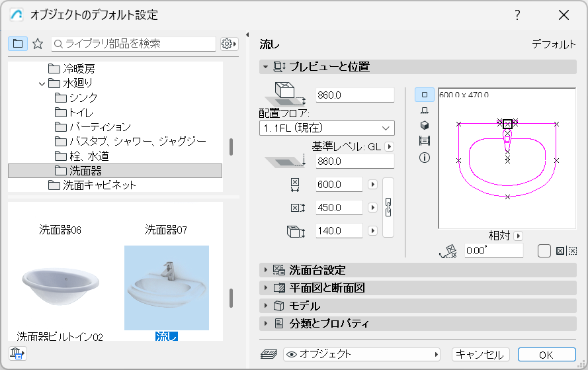Collapse the left library panel with the arrow
Image resolution: width=588 pixels, height=370 pixels.
click(x=247, y=35)
